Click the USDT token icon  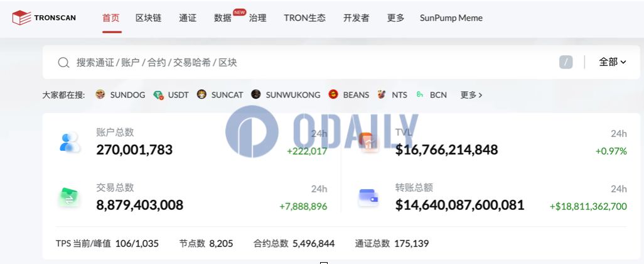159,95
